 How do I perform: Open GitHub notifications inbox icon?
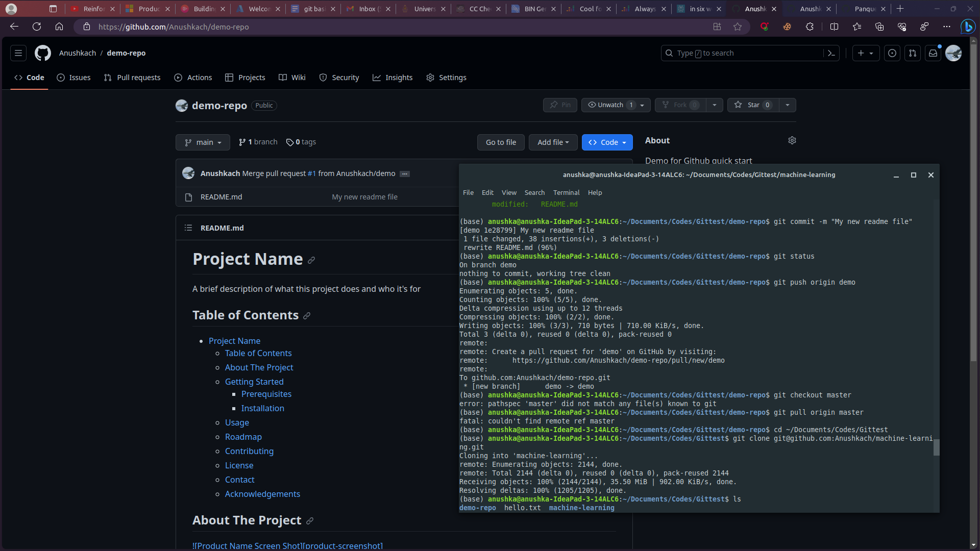933,53
